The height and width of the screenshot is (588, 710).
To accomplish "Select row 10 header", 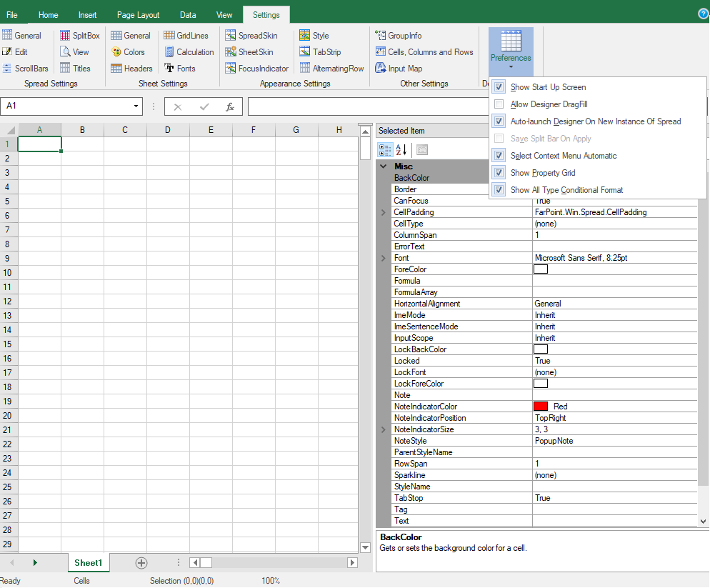I will click(8, 273).
